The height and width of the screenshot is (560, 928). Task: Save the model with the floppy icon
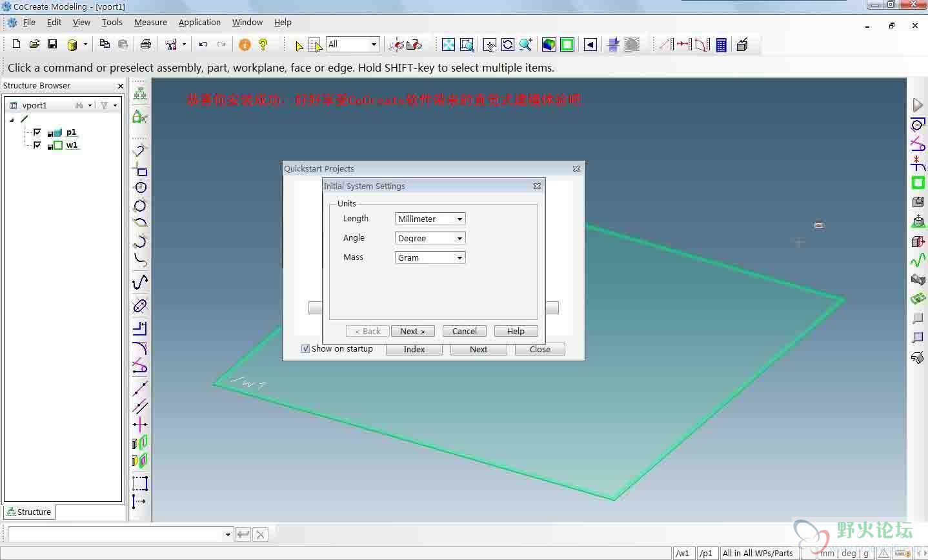tap(52, 44)
